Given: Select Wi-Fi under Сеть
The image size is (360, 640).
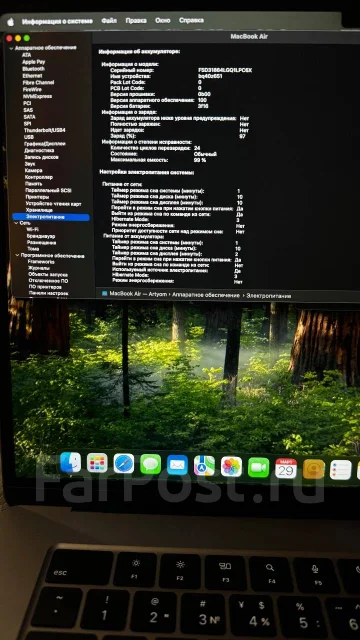Looking at the screenshot, I should click(x=33, y=230).
